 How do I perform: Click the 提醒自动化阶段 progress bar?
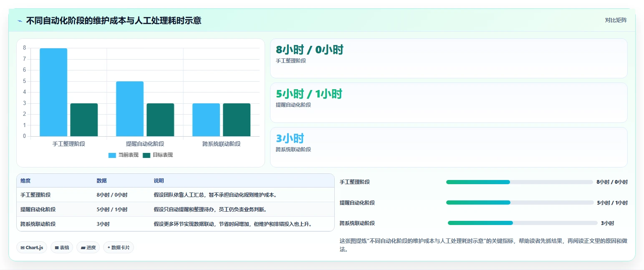click(x=520, y=202)
